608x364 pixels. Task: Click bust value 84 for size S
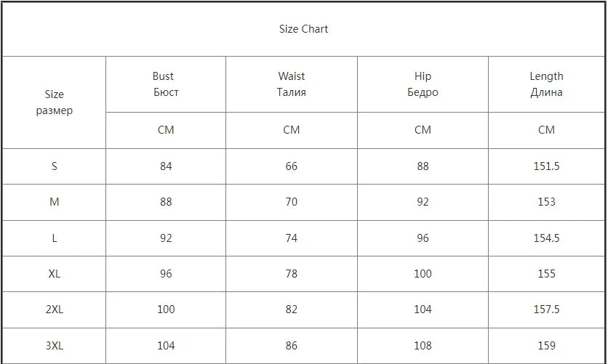coord(166,166)
